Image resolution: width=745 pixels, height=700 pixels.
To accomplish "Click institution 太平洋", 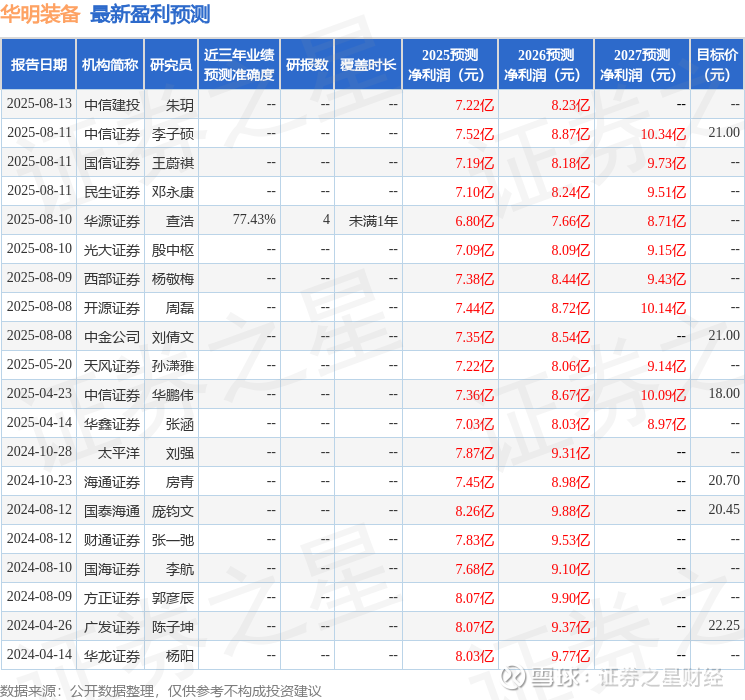I will point(119,452).
